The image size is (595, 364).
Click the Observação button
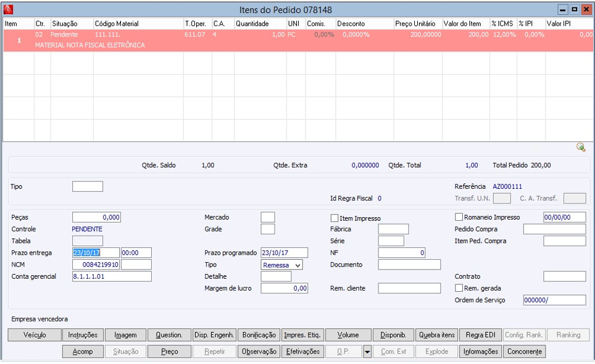pyautogui.click(x=259, y=352)
